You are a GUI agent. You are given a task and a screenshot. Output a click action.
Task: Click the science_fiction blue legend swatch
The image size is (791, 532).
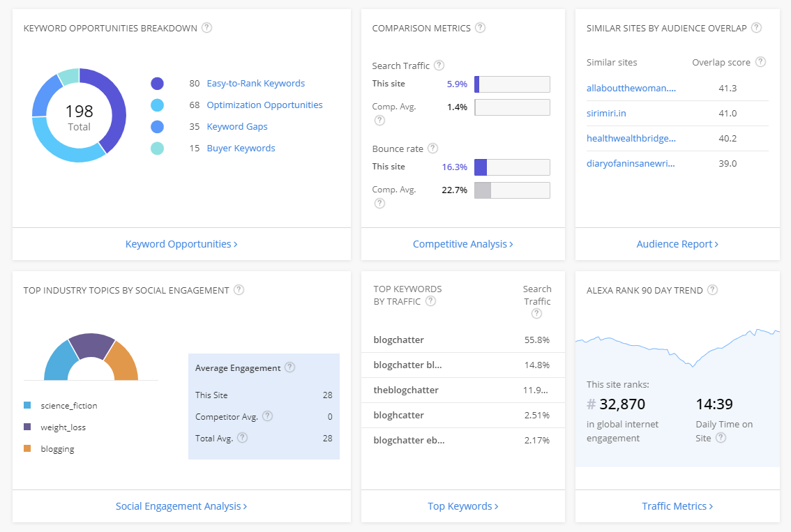pos(27,405)
